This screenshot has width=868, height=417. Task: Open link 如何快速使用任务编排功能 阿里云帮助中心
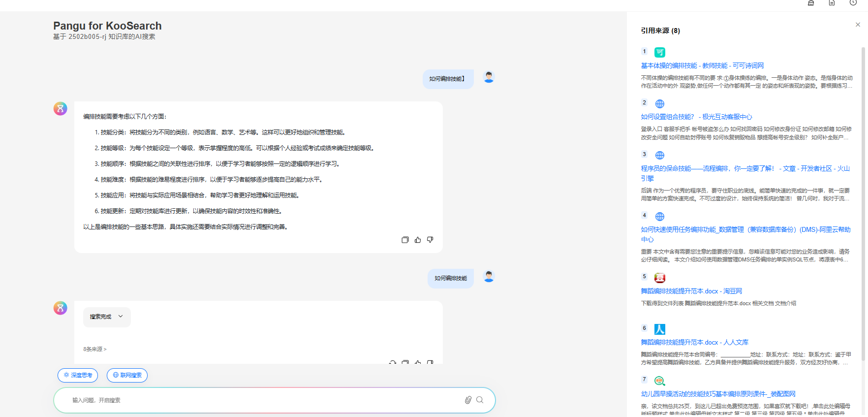[x=745, y=234]
